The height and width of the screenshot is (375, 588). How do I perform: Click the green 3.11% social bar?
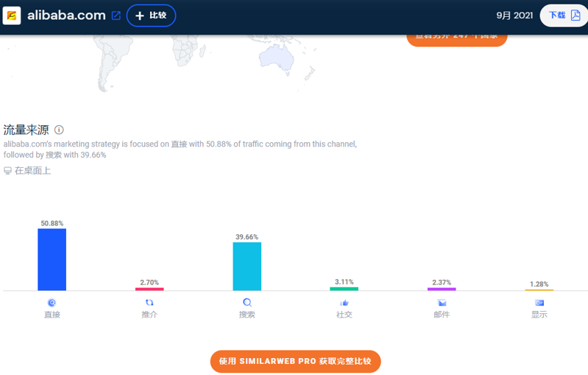click(x=344, y=289)
